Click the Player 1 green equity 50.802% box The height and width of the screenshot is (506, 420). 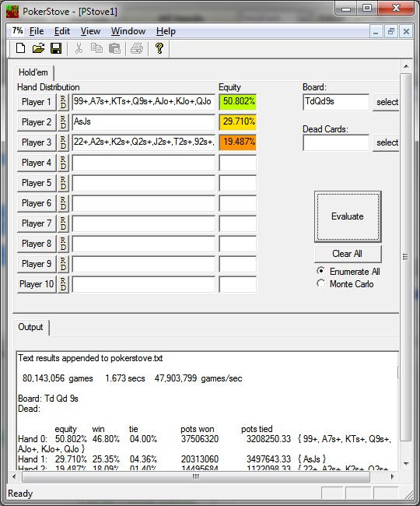click(237, 102)
